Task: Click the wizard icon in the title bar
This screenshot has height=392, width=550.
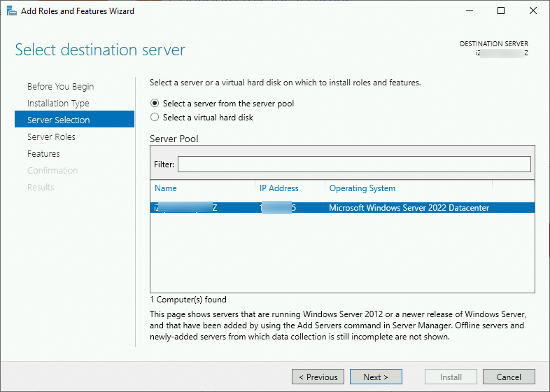Action: coord(12,11)
